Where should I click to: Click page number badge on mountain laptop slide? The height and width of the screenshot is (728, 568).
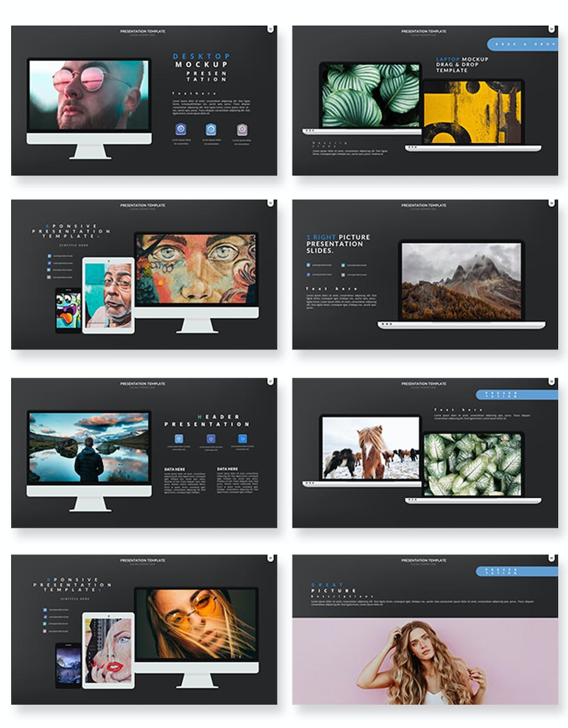(x=552, y=203)
